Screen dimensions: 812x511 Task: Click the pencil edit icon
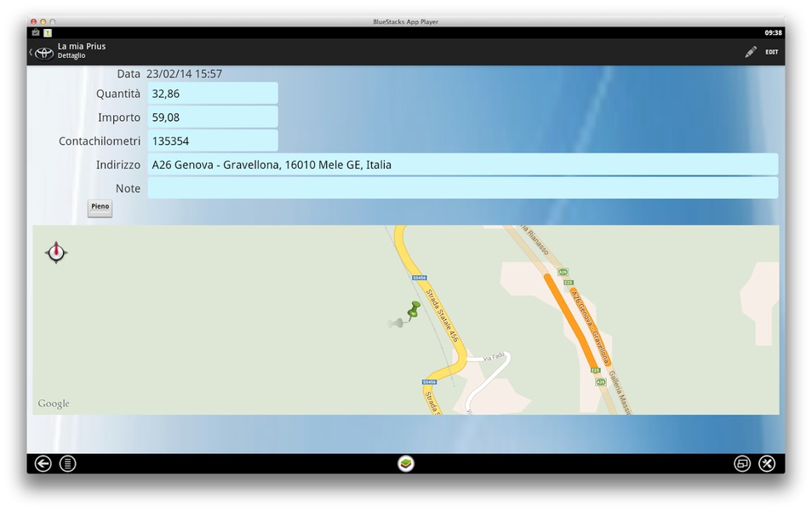pyautogui.click(x=751, y=52)
